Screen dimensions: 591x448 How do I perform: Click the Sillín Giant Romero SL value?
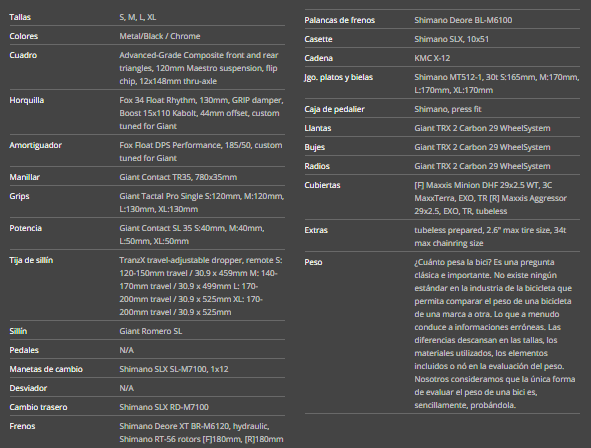click(x=151, y=331)
